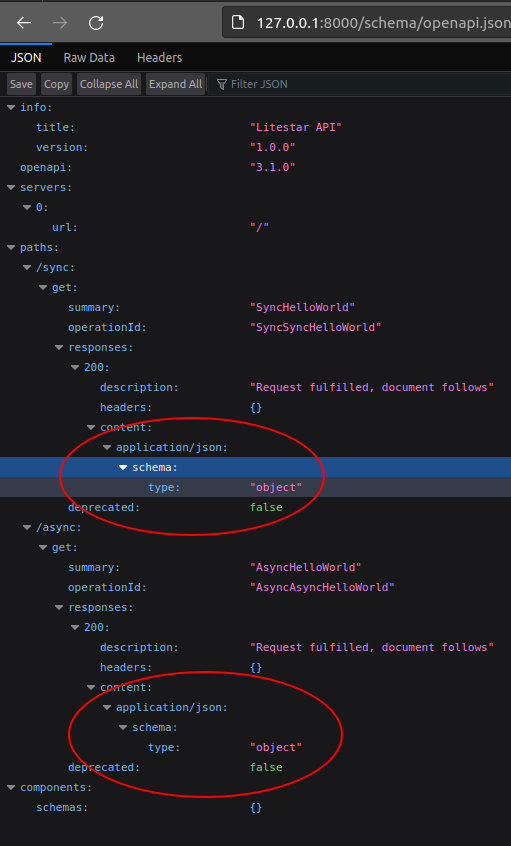Click the URL address bar
The image size is (511, 846).
[367, 23]
